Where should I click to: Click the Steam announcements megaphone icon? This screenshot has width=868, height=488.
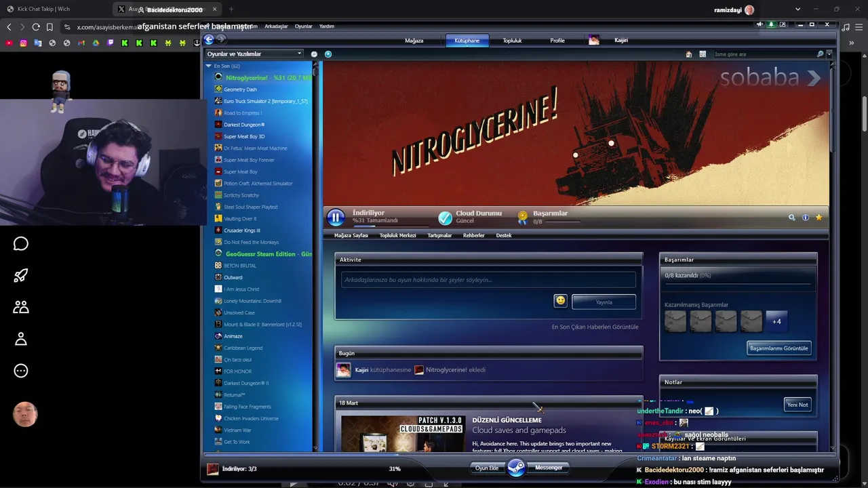coord(759,24)
